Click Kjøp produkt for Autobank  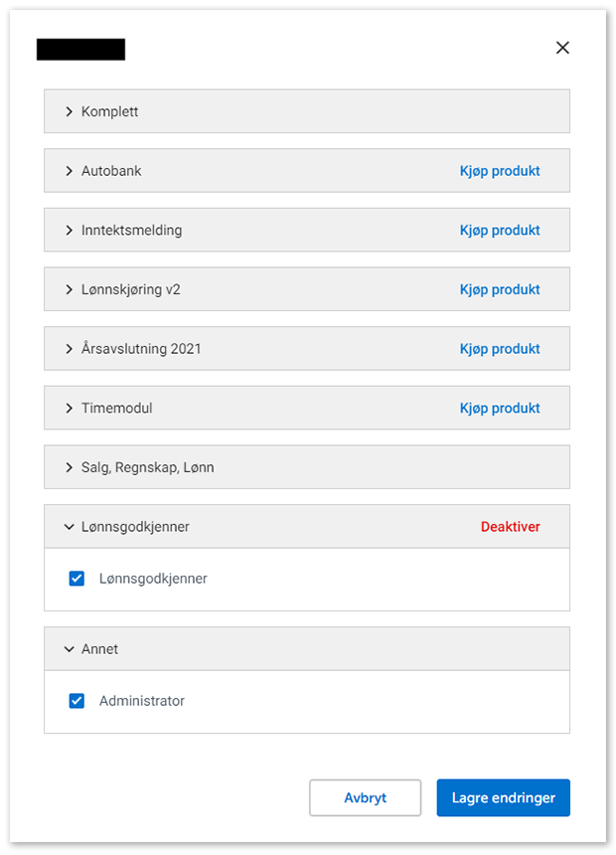coord(500,171)
